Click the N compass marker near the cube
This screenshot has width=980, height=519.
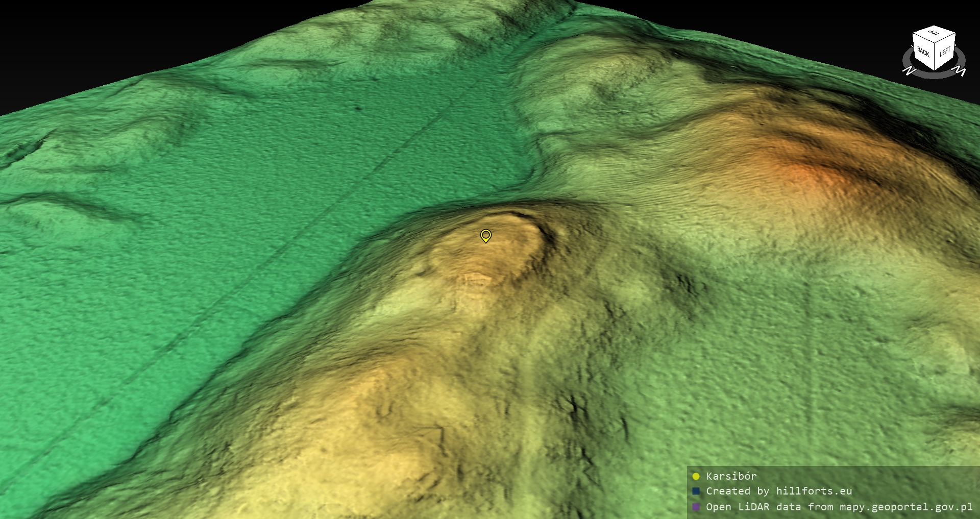click(909, 70)
